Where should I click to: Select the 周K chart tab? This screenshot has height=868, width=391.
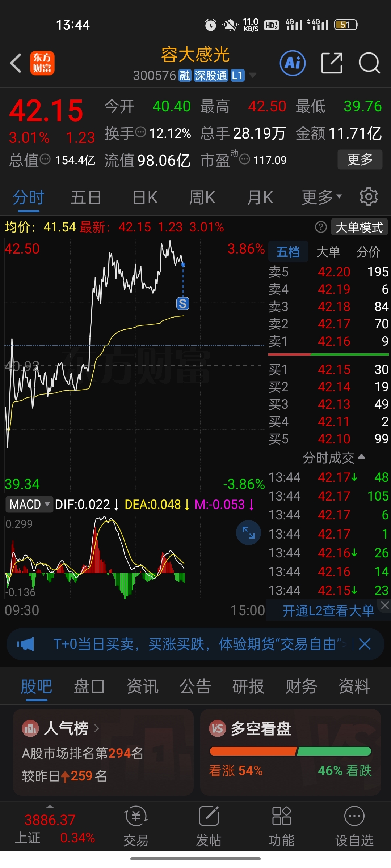(202, 197)
